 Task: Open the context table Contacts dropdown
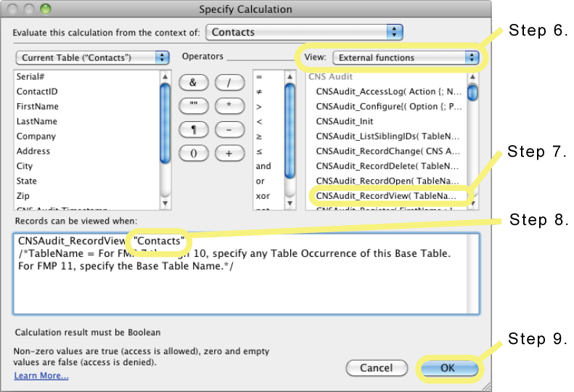point(304,32)
